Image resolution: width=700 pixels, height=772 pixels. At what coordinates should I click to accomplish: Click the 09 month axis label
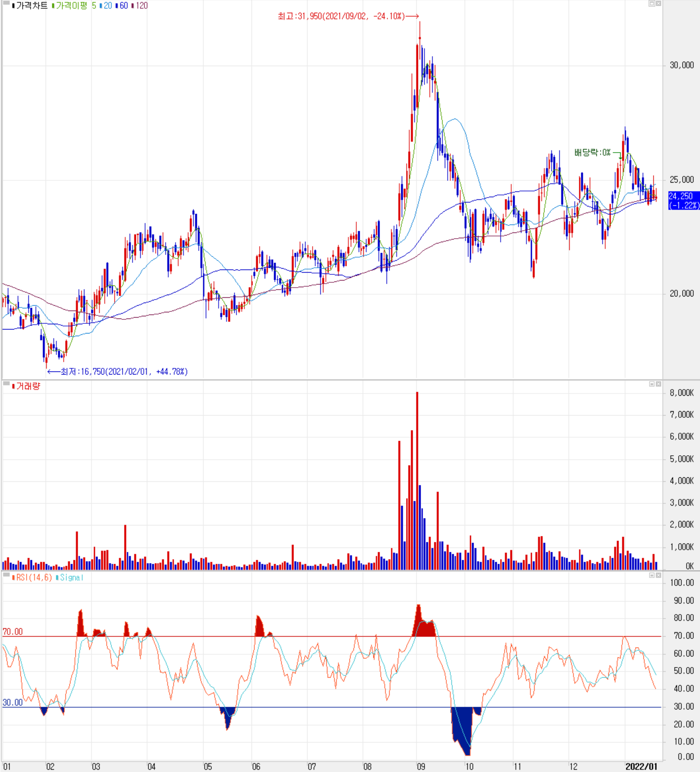click(x=421, y=767)
